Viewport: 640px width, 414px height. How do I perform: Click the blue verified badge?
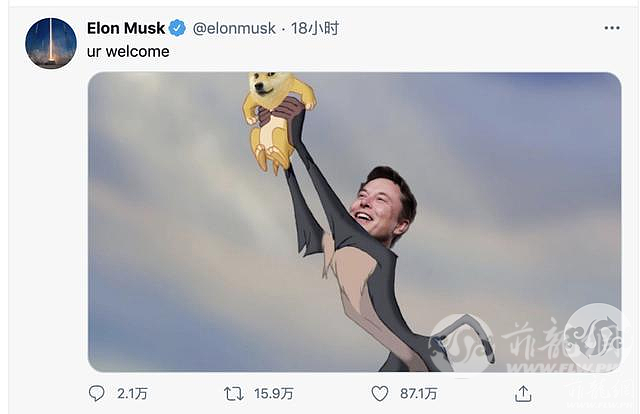[x=177, y=28]
